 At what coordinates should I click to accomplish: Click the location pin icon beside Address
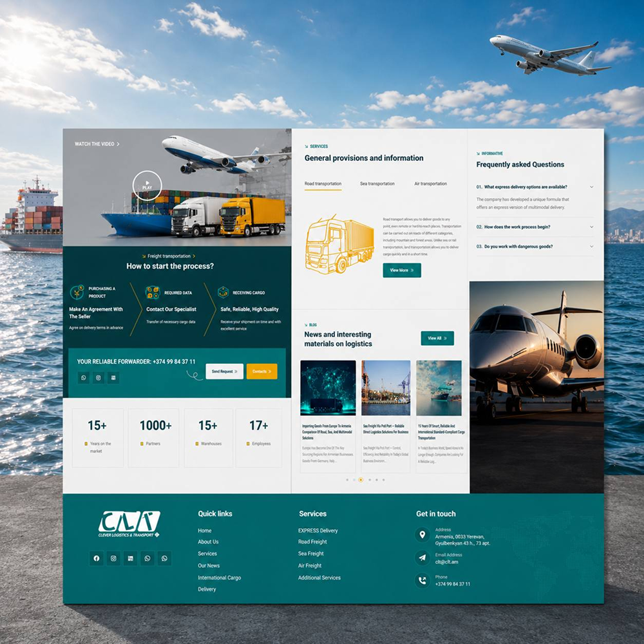point(422,535)
